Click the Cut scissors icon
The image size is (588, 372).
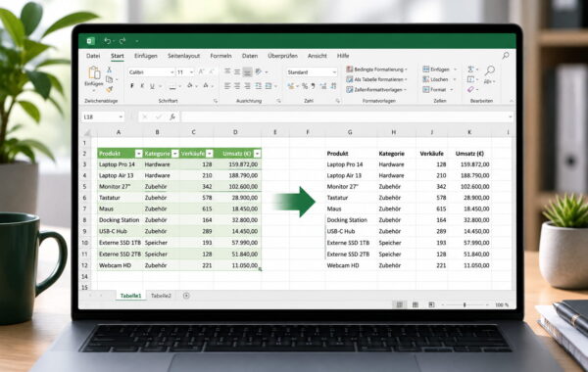point(109,70)
